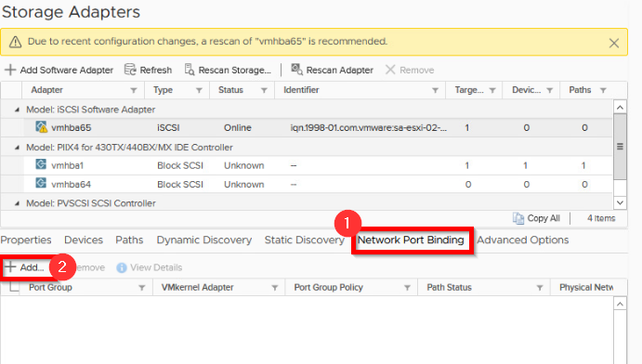Open the Network Port Binding tab
The width and height of the screenshot is (642, 364).
tap(411, 240)
